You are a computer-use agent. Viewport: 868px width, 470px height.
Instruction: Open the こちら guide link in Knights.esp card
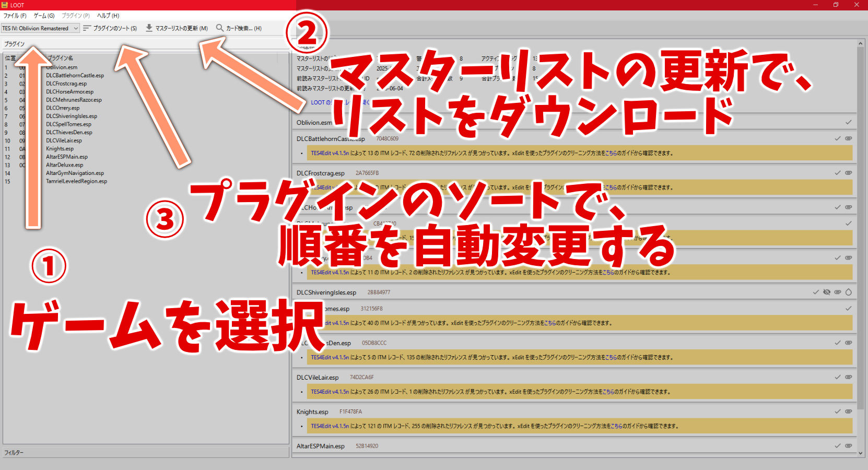coord(616,426)
